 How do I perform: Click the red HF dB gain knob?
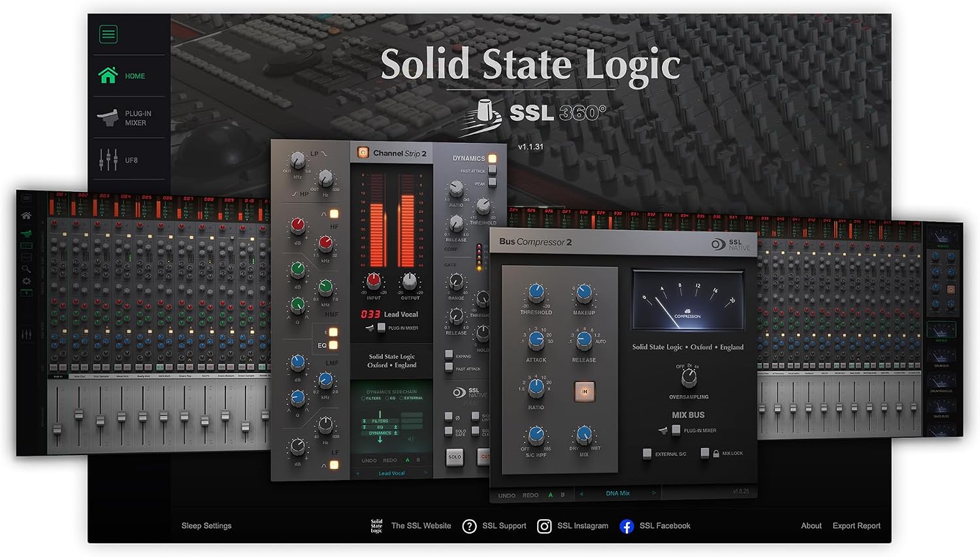pos(297,227)
